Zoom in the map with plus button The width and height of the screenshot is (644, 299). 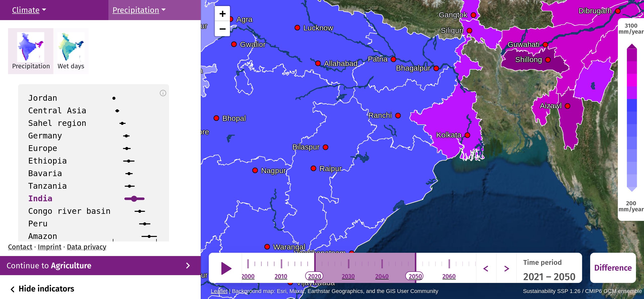coord(222,14)
